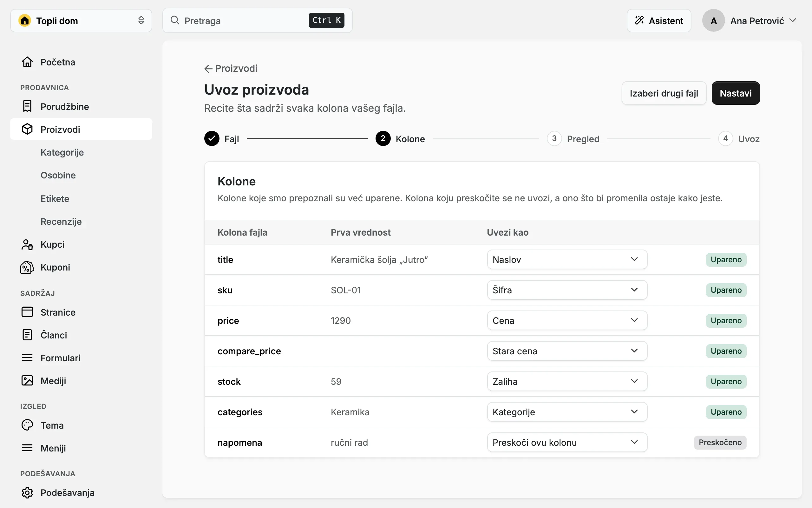Click the Formulari lines icon
The height and width of the screenshot is (508, 812).
coord(27,358)
